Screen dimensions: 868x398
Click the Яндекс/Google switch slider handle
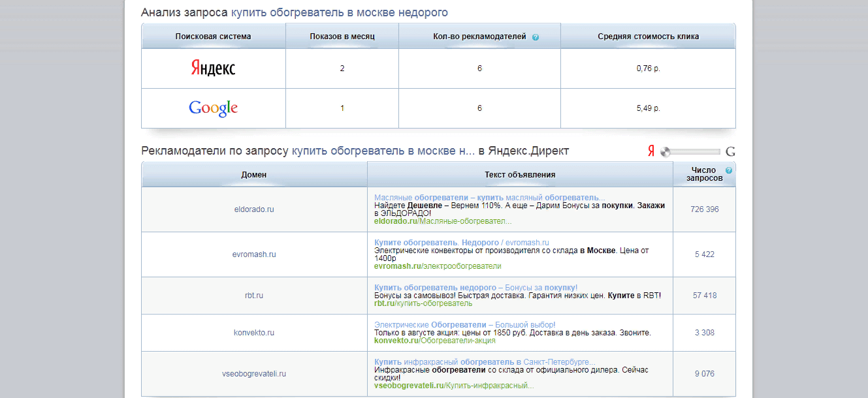[666, 152]
